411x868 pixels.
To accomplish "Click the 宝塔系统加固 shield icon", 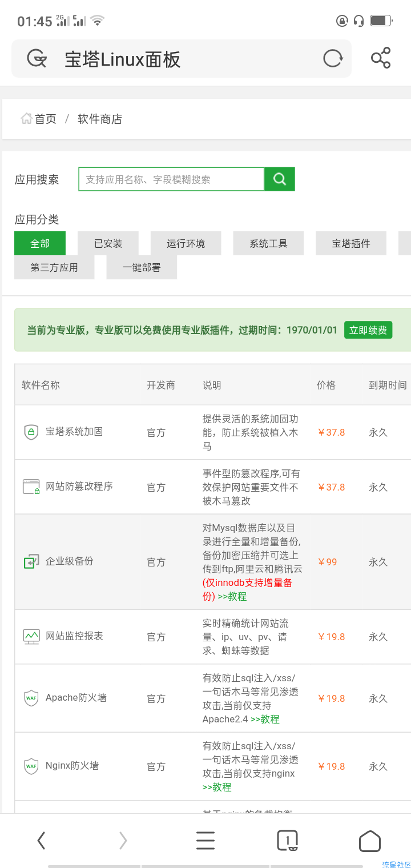I will [31, 432].
